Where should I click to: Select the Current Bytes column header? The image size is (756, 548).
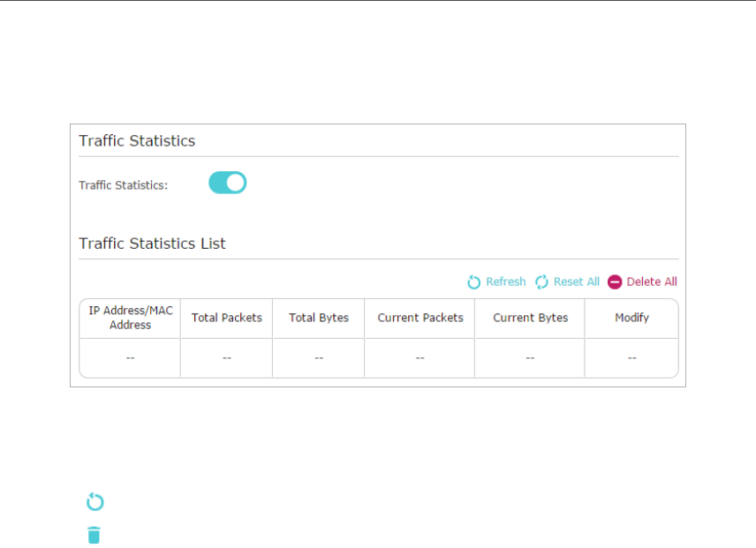pyautogui.click(x=530, y=318)
